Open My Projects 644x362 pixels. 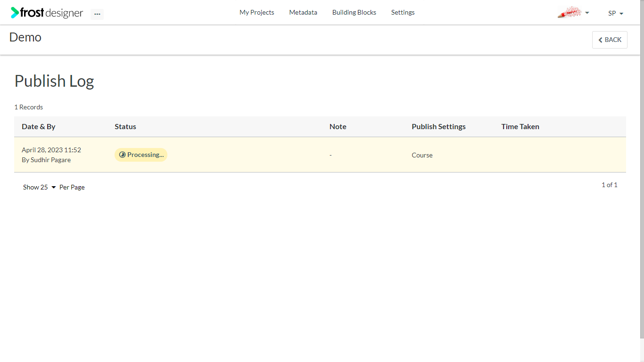click(x=256, y=12)
